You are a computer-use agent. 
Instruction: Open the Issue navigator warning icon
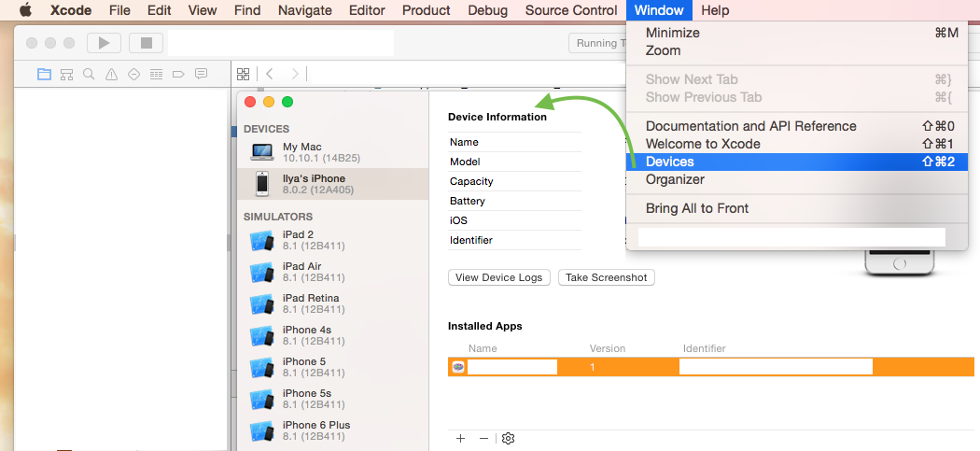[x=111, y=75]
